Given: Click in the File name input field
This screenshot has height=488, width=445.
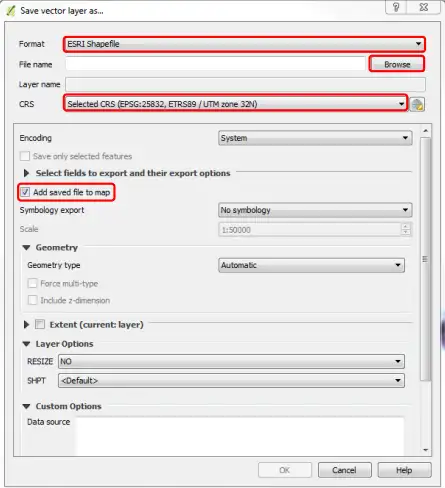Looking at the screenshot, I should click(x=215, y=64).
